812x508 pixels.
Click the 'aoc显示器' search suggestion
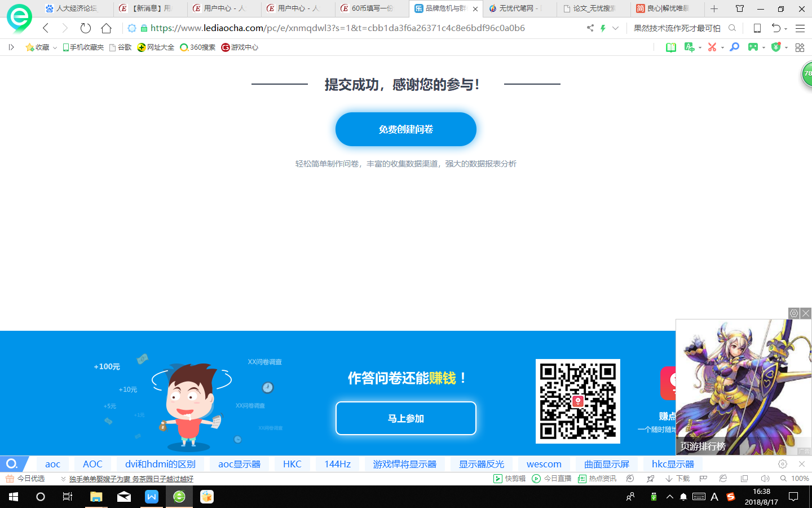pyautogui.click(x=240, y=464)
